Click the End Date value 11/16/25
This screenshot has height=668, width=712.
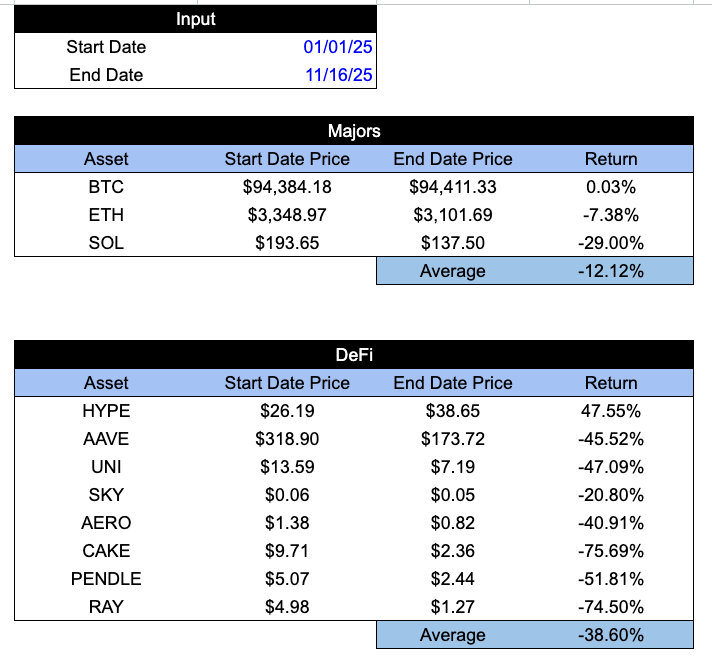click(x=339, y=75)
